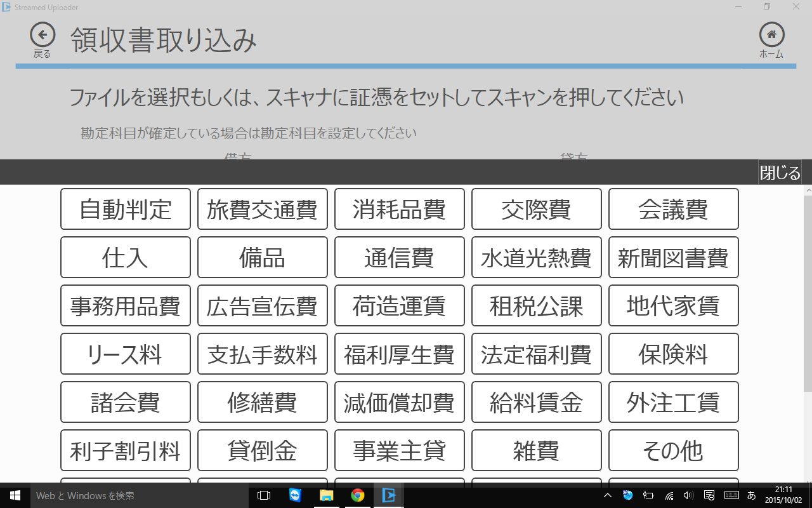Image resolution: width=812 pixels, height=508 pixels.
Task: Click the 閉じる button to close panel
Action: point(779,172)
